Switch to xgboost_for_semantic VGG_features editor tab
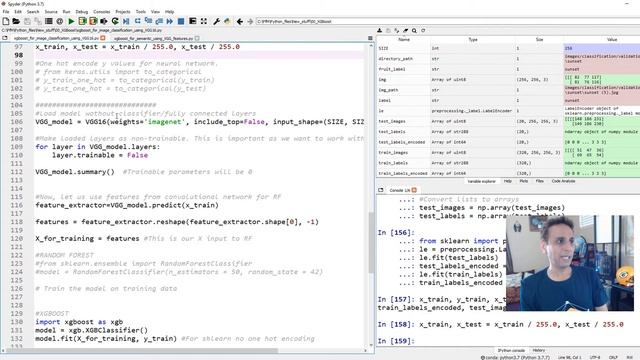Image resolution: width=640 pixels, height=360 pixels. click(x=153, y=38)
